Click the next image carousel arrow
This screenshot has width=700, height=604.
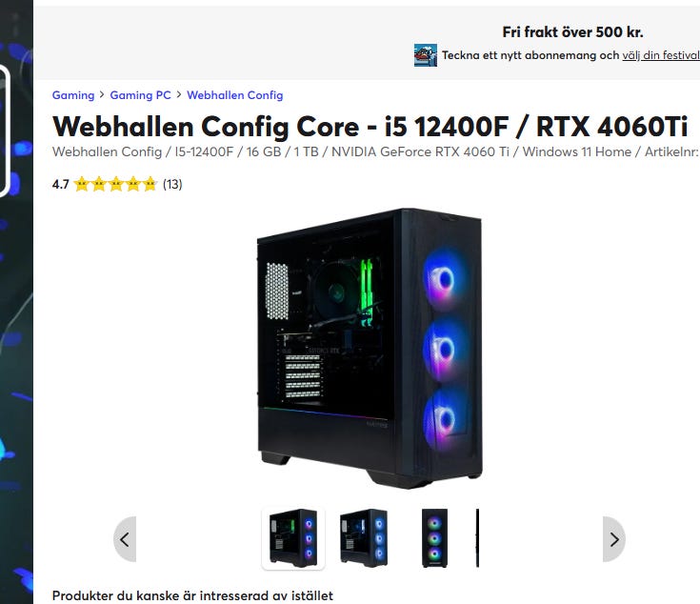614,539
